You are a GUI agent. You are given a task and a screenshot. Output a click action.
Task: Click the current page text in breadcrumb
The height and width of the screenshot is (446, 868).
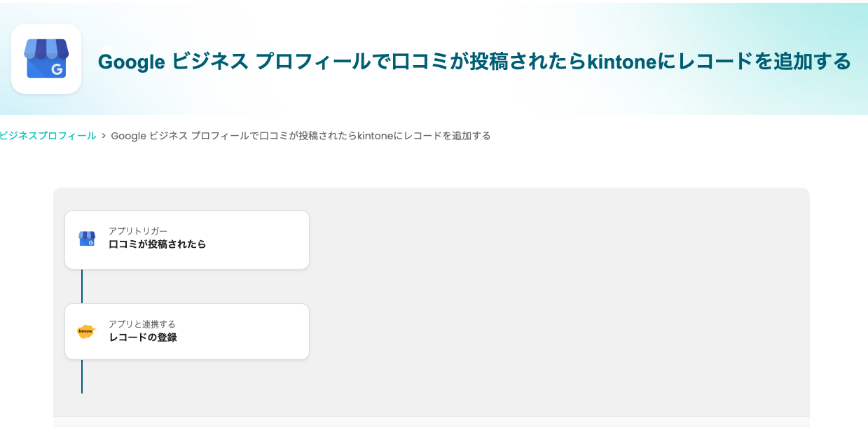tap(301, 136)
